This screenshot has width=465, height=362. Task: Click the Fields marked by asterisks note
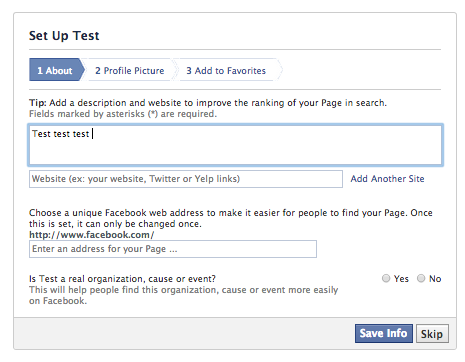coord(123,114)
